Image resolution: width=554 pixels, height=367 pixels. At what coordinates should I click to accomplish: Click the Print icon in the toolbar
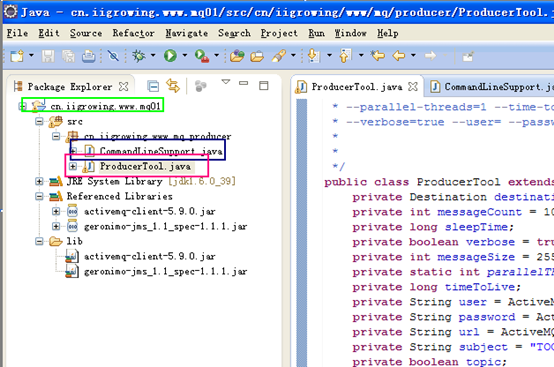pyautogui.click(x=88, y=56)
